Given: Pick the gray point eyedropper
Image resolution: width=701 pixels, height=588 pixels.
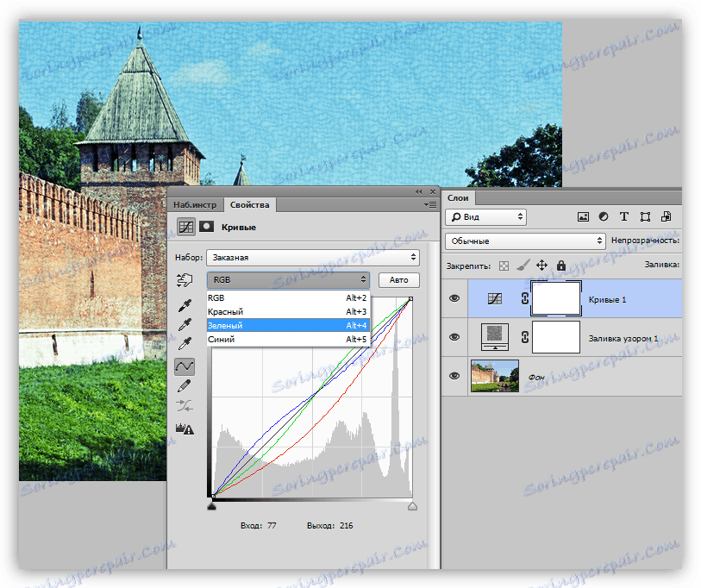Looking at the screenshot, I should click(185, 325).
